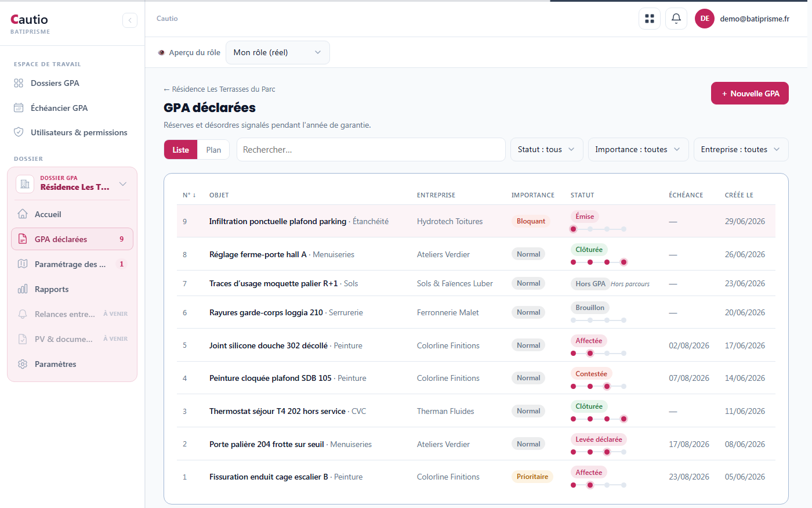Switch to Plan view

coord(213,150)
